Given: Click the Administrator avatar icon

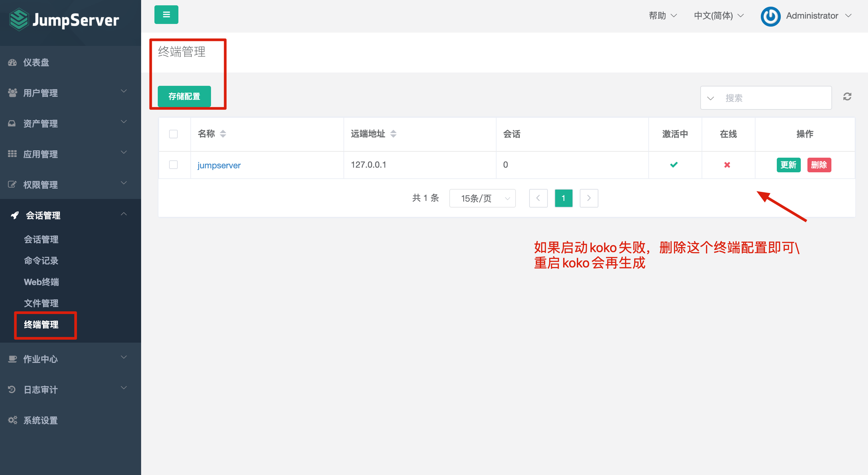Looking at the screenshot, I should point(770,16).
